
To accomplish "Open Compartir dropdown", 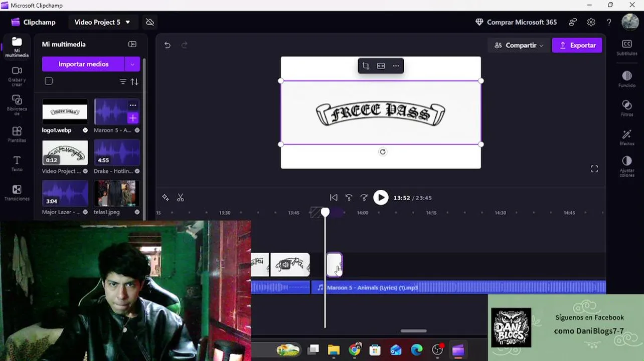I will click(x=519, y=45).
